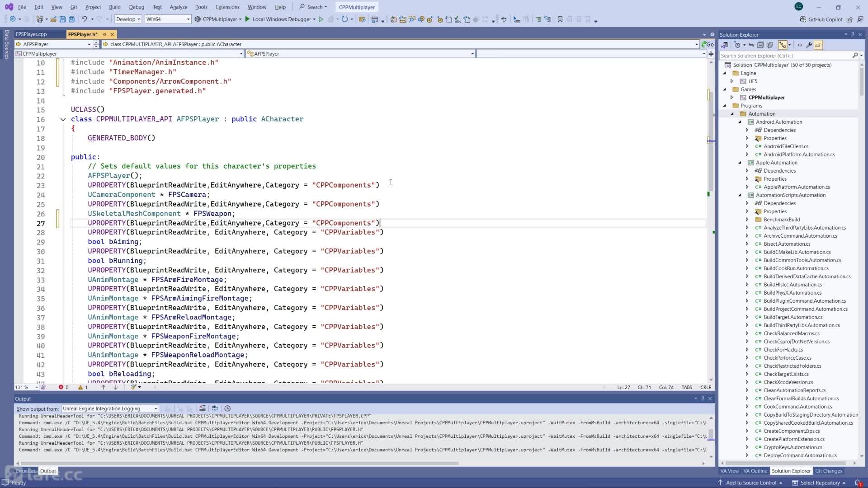Viewport: 868px width, 488px height.
Task: Open Local Windows Debugger dropdown arrow
Action: point(314,19)
